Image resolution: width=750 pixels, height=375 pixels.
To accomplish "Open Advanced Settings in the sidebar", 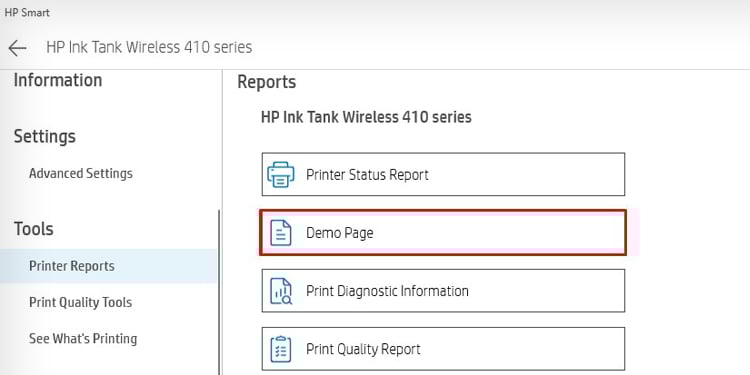I will click(81, 173).
